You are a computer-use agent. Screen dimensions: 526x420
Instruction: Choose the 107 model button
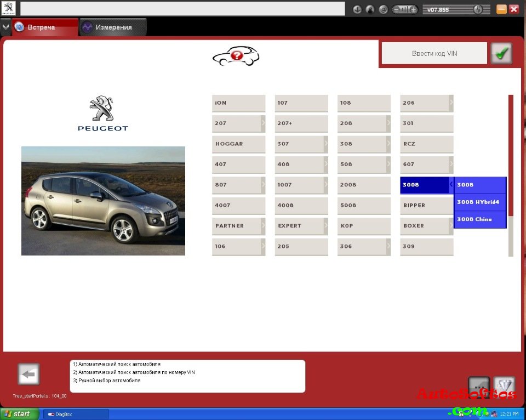[x=301, y=103]
